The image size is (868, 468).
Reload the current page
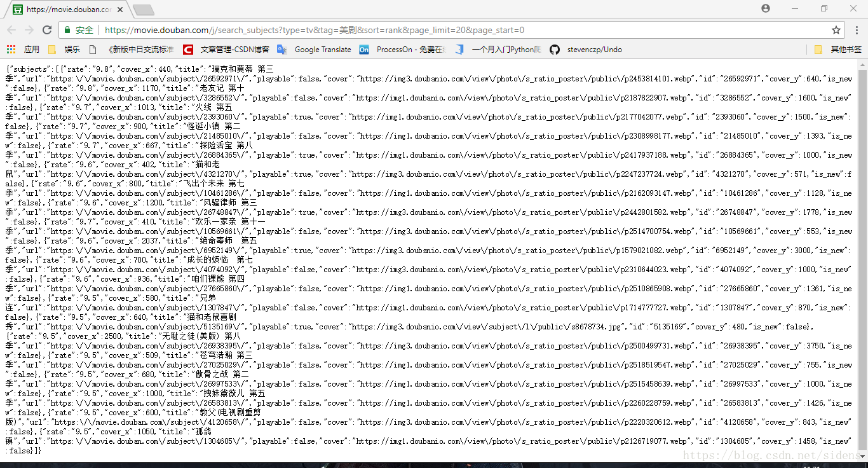coord(47,30)
